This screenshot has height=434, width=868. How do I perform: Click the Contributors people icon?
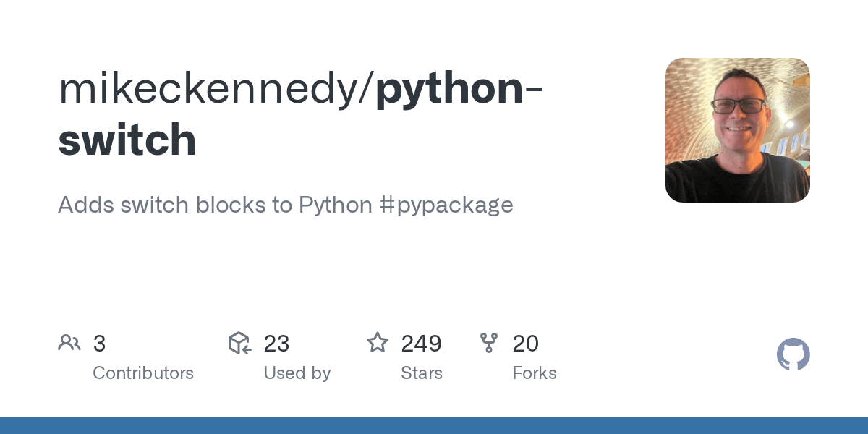click(69, 343)
